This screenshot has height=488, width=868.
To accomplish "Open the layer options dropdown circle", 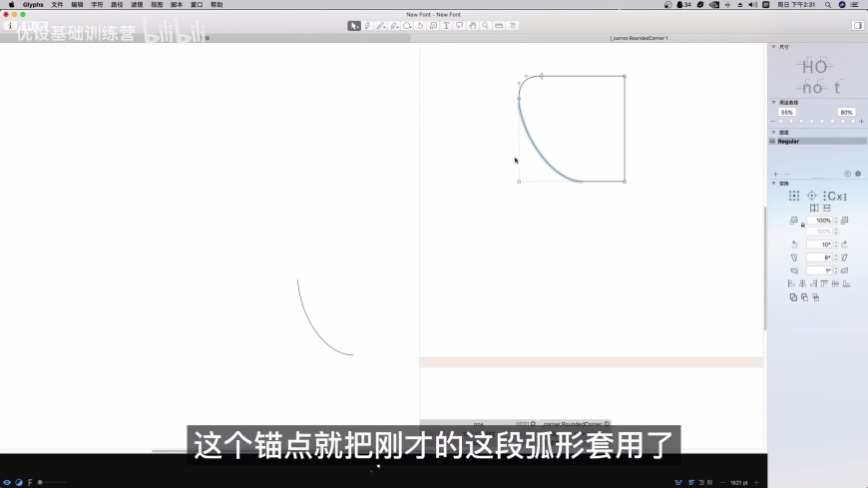I will 847,174.
